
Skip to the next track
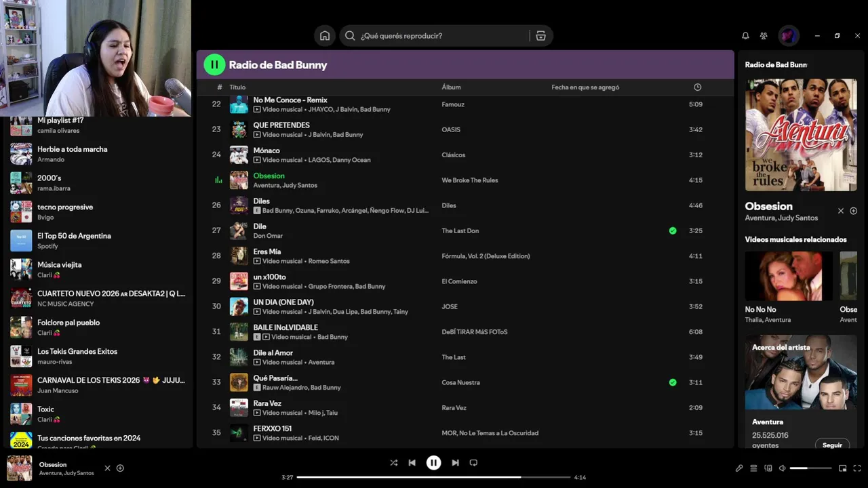(x=455, y=463)
